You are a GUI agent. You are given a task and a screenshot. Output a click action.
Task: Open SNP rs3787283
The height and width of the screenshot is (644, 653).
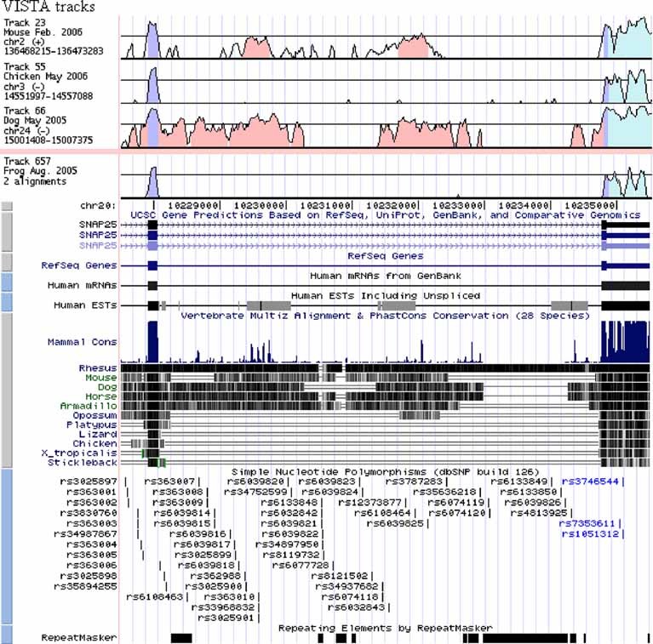coord(414,482)
